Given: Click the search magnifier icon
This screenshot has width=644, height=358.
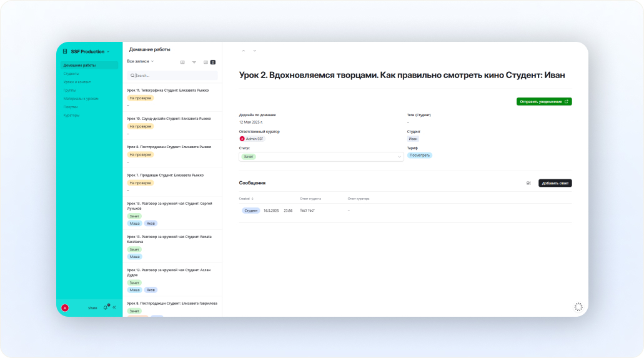Looking at the screenshot, I should click(x=132, y=76).
